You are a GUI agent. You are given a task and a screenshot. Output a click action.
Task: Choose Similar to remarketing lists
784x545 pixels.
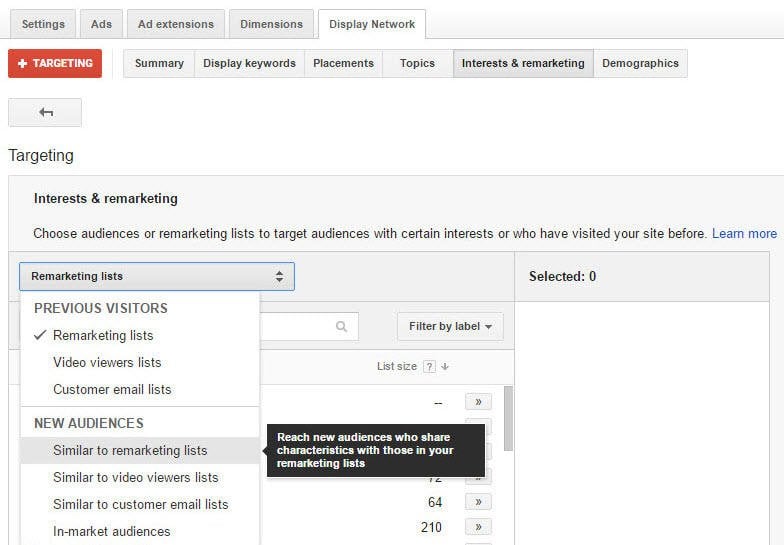click(x=140, y=450)
